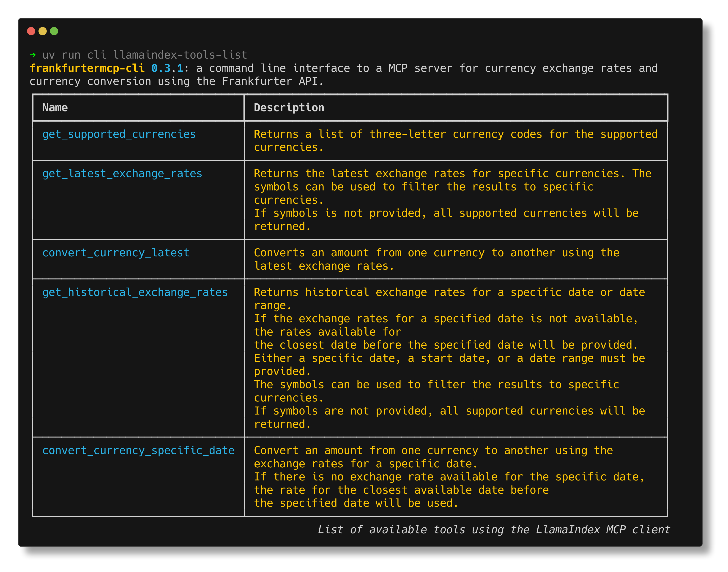Click the 'Name' column header
This screenshot has height=572, width=728.
(x=55, y=108)
